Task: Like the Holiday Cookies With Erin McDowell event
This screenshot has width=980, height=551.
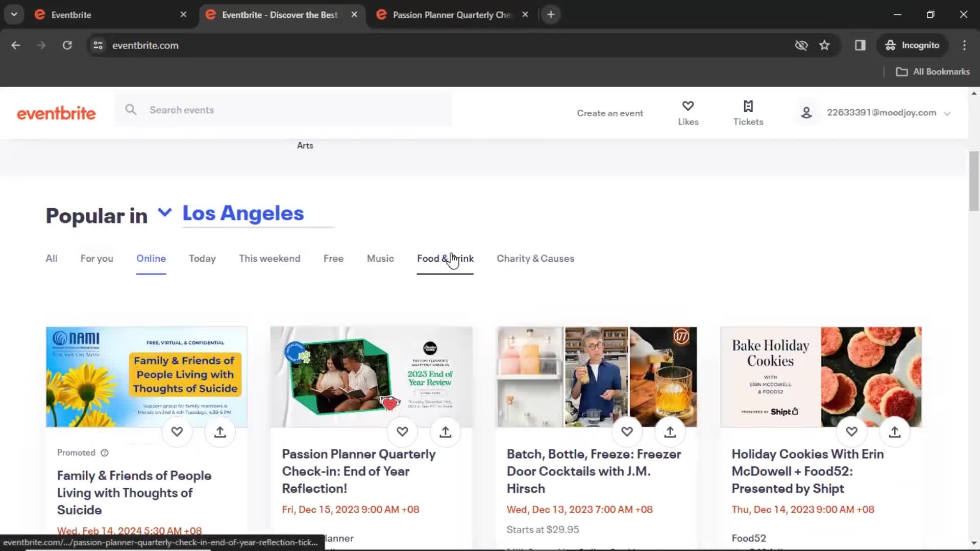Action: [x=852, y=432]
